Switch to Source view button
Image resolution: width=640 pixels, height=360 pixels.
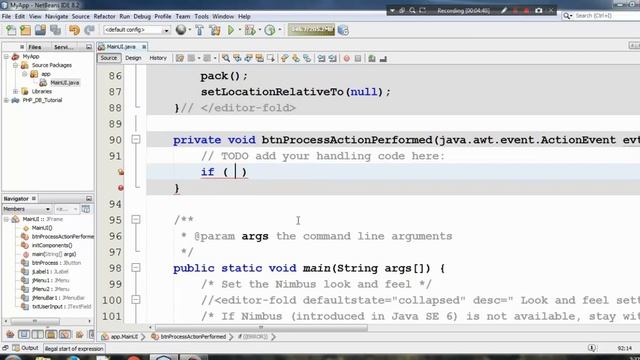pyautogui.click(x=109, y=58)
